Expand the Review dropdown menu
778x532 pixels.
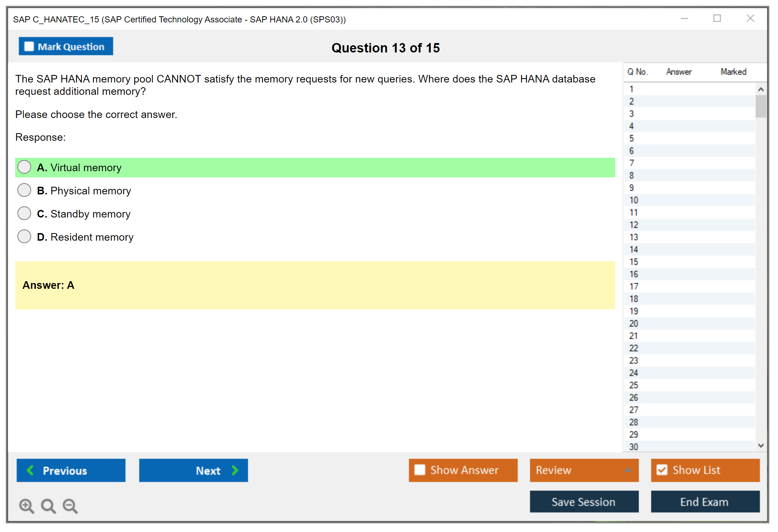(x=628, y=470)
